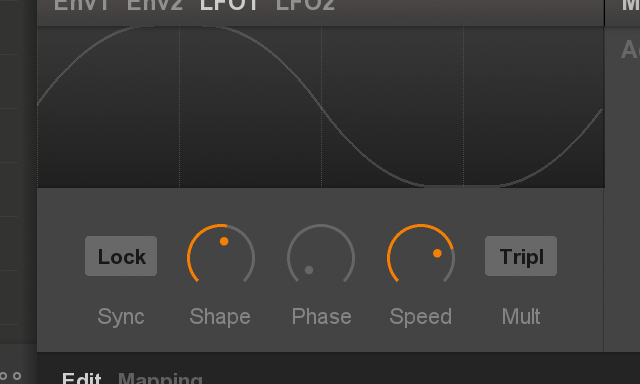
Task: Switch to the LFO2 tab
Action: click(x=305, y=5)
